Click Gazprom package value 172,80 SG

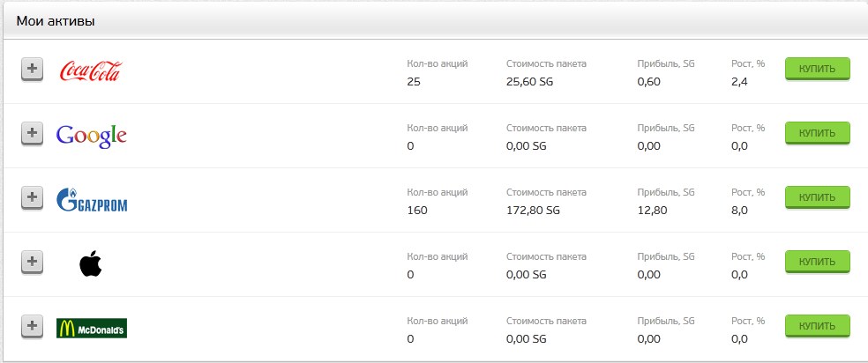point(533,211)
